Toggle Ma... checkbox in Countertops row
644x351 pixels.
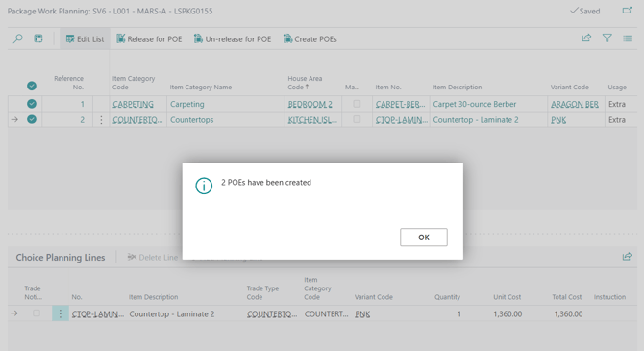(x=357, y=119)
